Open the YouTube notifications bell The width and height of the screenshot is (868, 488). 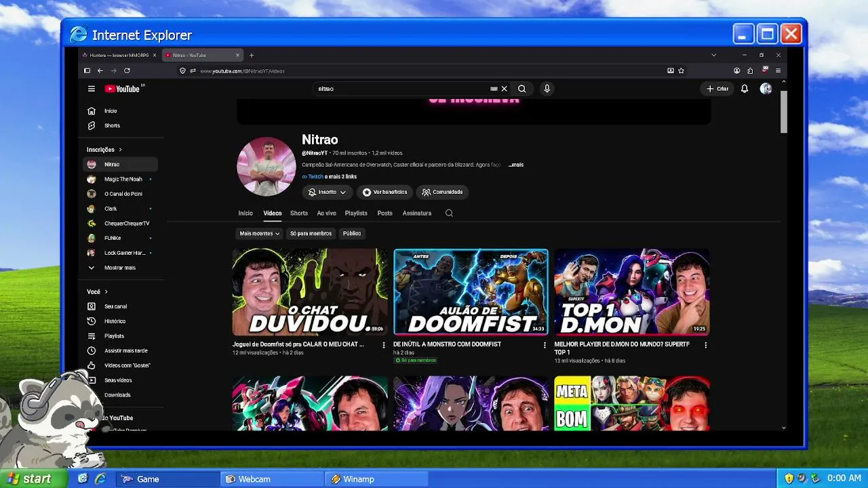745,89
